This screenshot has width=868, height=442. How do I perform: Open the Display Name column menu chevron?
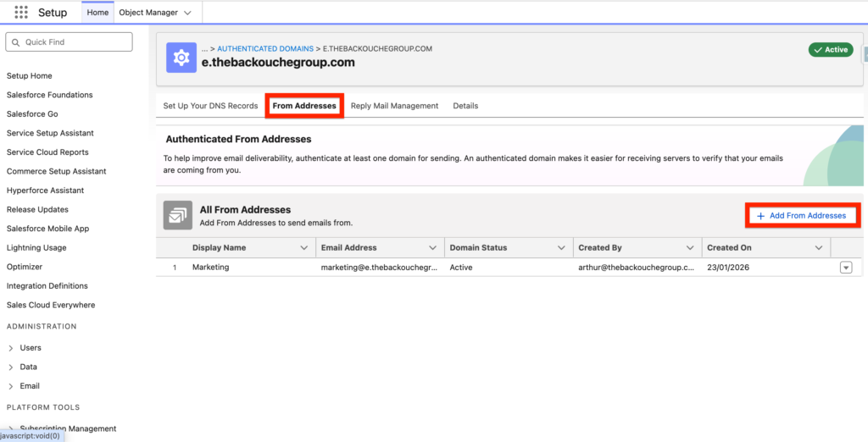click(304, 248)
